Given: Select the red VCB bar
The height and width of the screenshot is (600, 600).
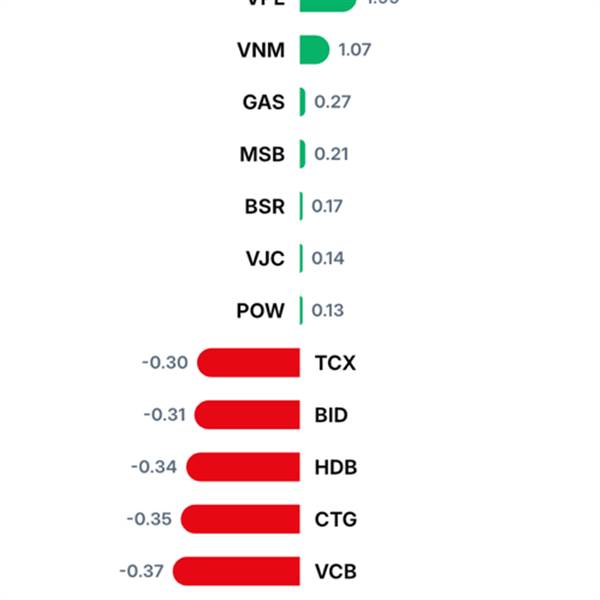Looking at the screenshot, I should (236, 572).
